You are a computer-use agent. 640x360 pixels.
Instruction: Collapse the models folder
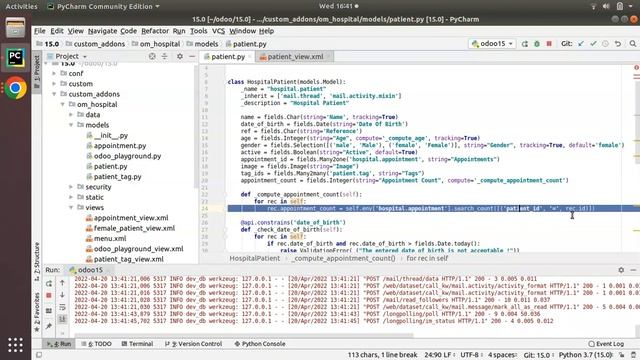(x=71, y=125)
